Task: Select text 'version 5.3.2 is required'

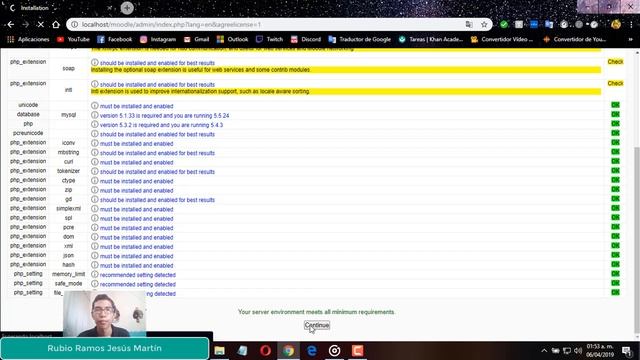Action: click(x=130, y=125)
